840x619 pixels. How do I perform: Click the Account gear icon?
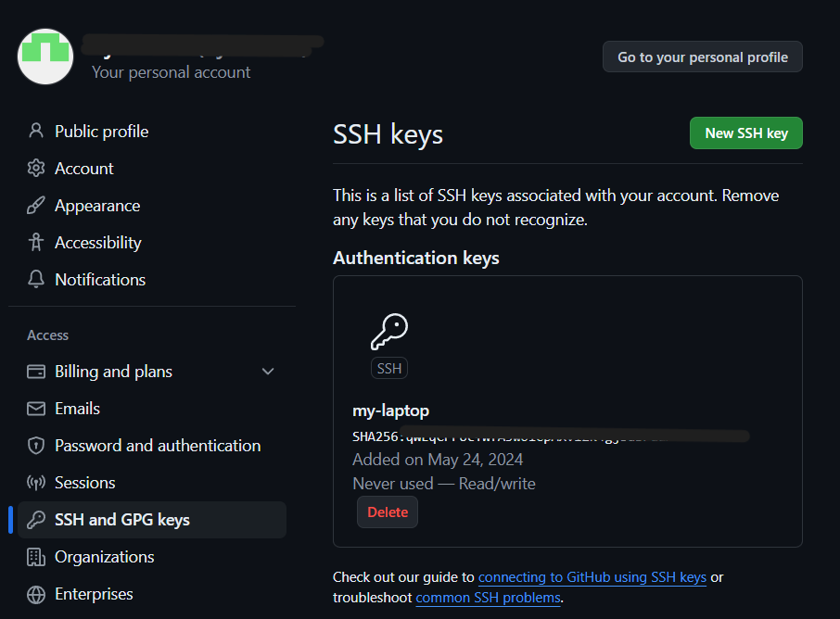(x=35, y=168)
